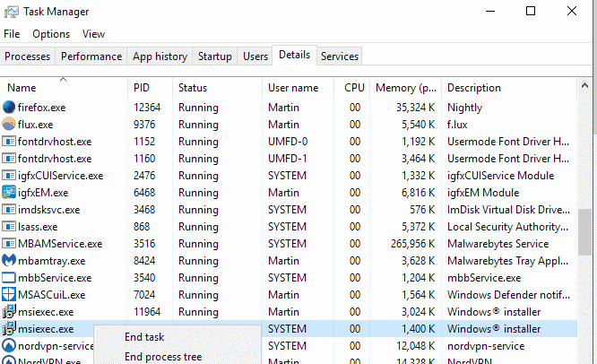This screenshot has width=597, height=364.
Task: Select mbamtray.exe in the list
Action: 52,261
